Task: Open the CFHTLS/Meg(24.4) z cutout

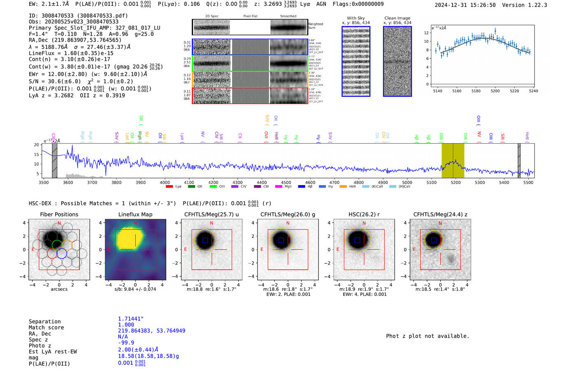Action: coord(440,250)
